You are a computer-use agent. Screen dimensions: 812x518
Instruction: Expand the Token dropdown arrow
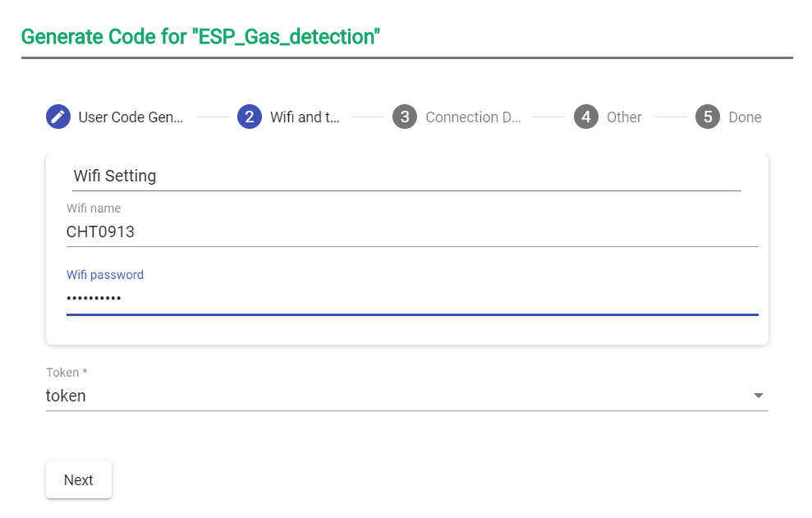click(759, 396)
